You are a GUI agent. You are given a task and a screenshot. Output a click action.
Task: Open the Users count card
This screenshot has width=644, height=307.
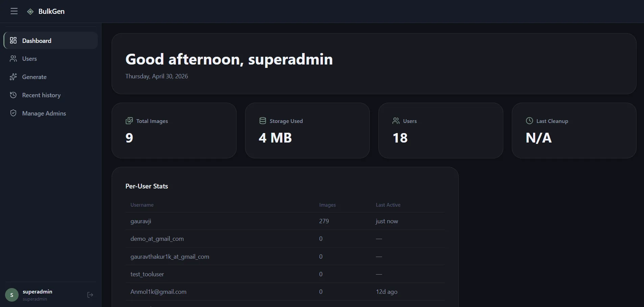(440, 131)
